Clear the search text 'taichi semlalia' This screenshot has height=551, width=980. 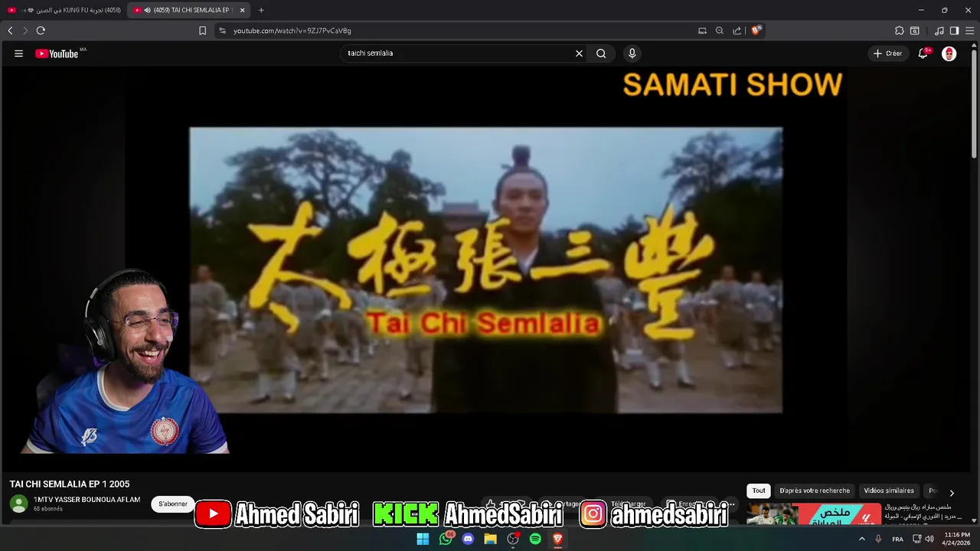tap(579, 54)
